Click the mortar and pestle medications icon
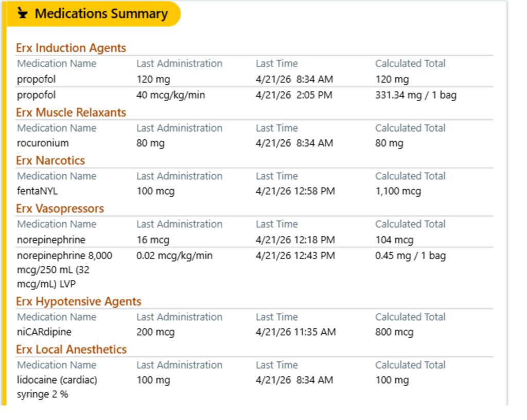This screenshot has width=527, height=420. pos(23,13)
